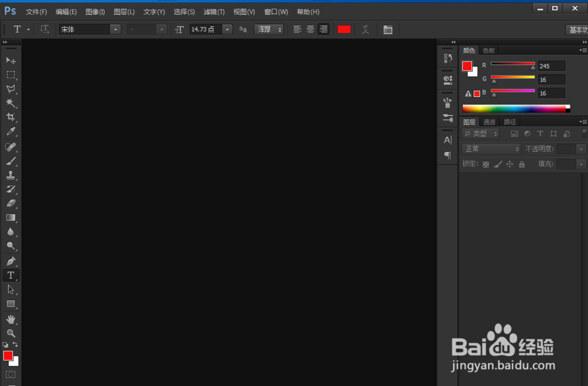The width and height of the screenshot is (588, 386).
Task: Select the Dodge tool
Action: point(11,246)
